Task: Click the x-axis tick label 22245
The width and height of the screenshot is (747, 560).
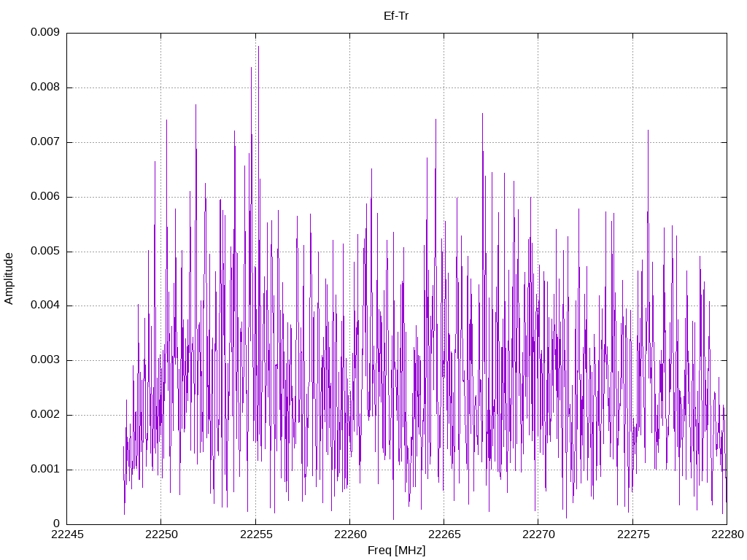Action: pyautogui.click(x=67, y=534)
